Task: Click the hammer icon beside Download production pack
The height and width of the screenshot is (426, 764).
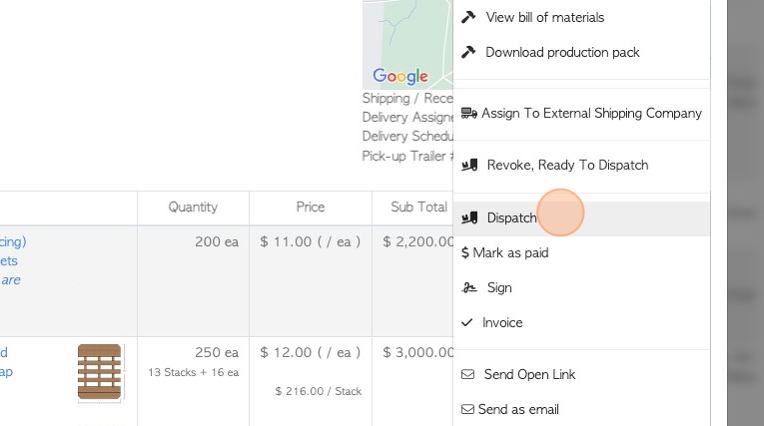Action: (x=468, y=52)
